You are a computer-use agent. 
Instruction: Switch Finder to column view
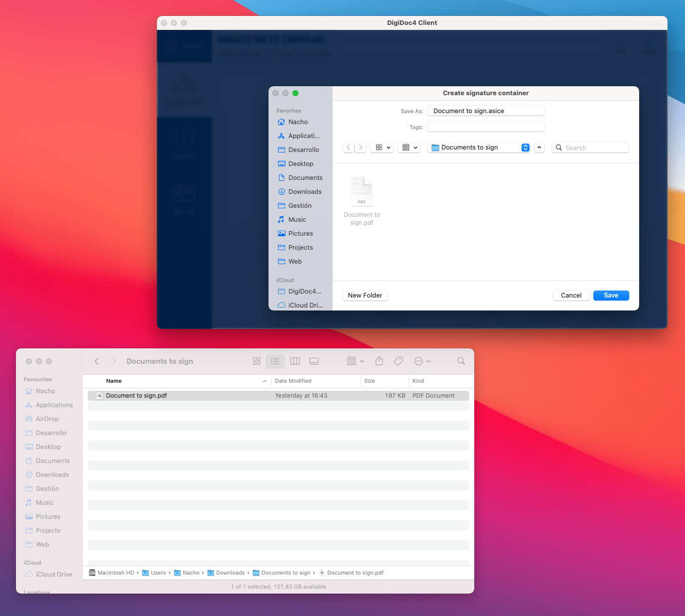[295, 361]
